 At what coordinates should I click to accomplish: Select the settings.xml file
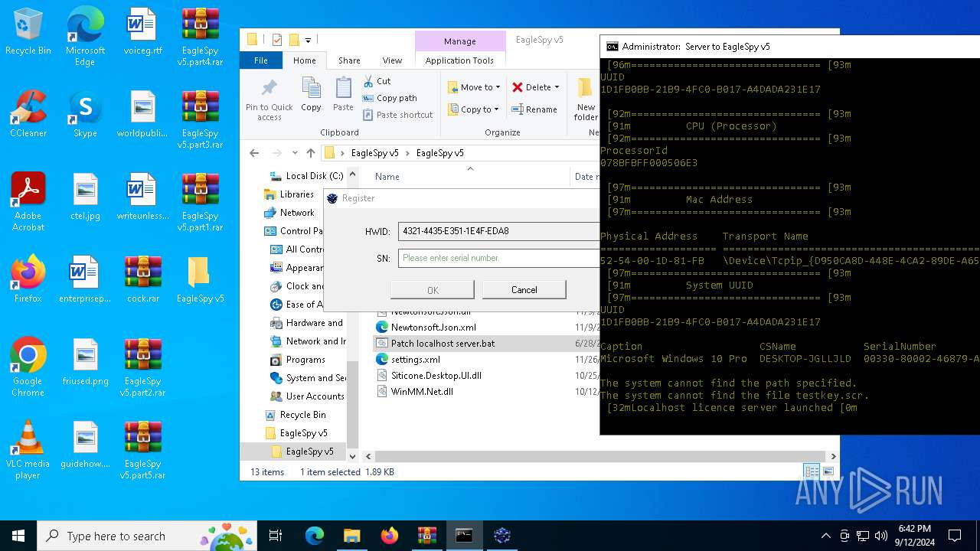[415, 360]
